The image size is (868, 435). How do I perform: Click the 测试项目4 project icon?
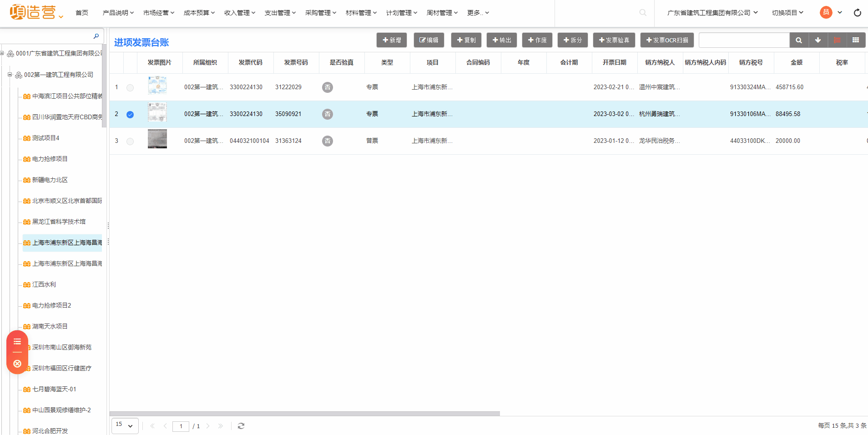(x=27, y=138)
